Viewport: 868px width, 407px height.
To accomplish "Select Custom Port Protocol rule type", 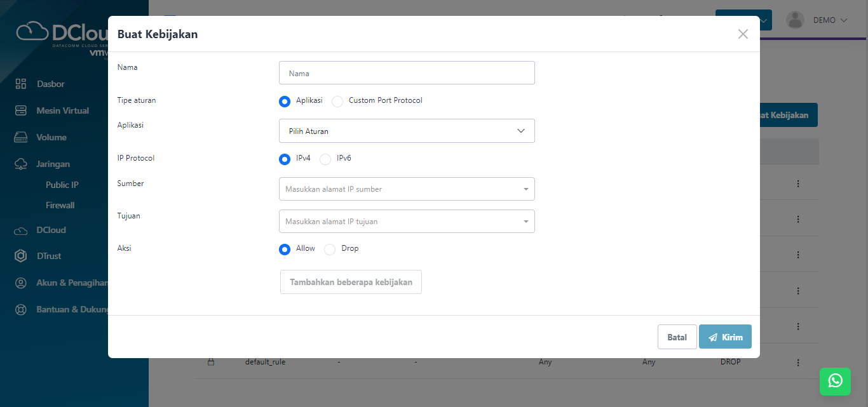I will [x=337, y=101].
